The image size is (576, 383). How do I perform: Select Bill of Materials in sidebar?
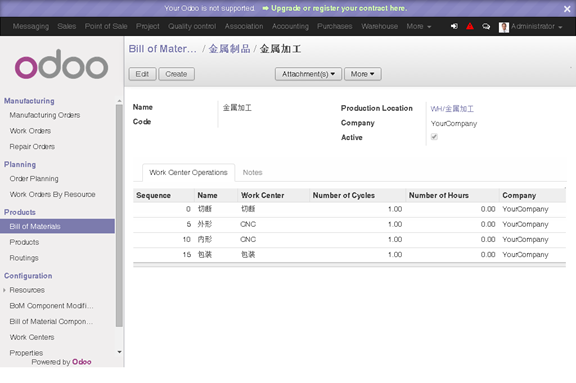click(x=57, y=226)
